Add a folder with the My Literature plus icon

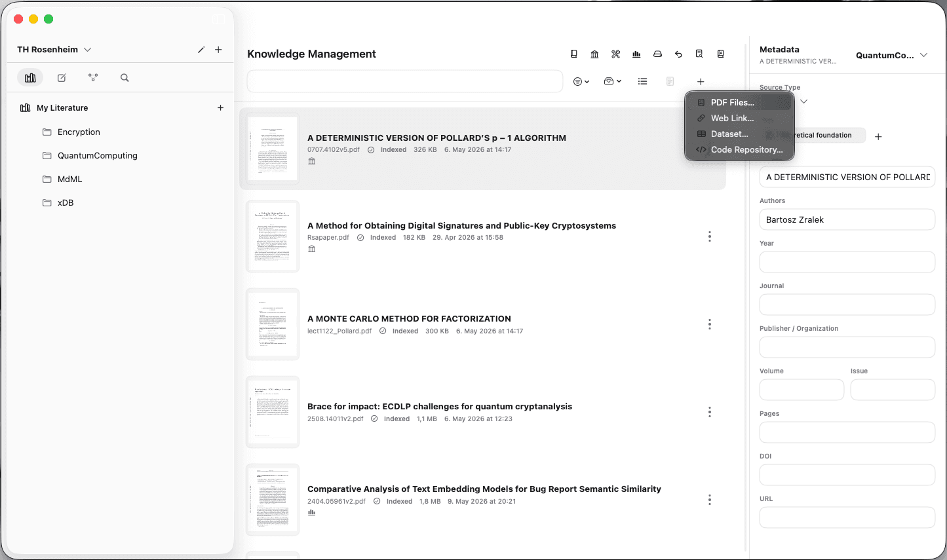click(x=220, y=107)
